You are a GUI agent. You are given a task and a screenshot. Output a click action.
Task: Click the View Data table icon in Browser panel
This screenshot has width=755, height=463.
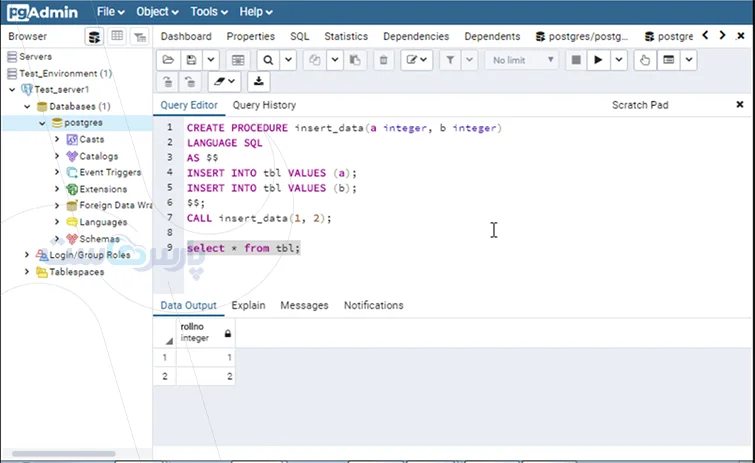(x=117, y=37)
